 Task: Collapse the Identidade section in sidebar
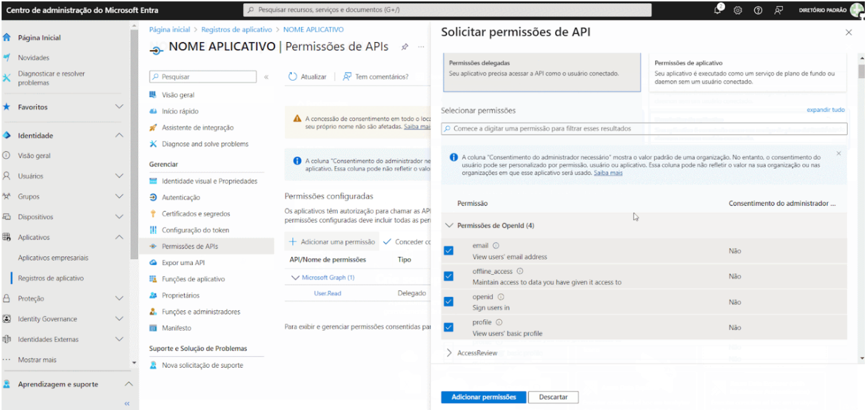coord(120,135)
